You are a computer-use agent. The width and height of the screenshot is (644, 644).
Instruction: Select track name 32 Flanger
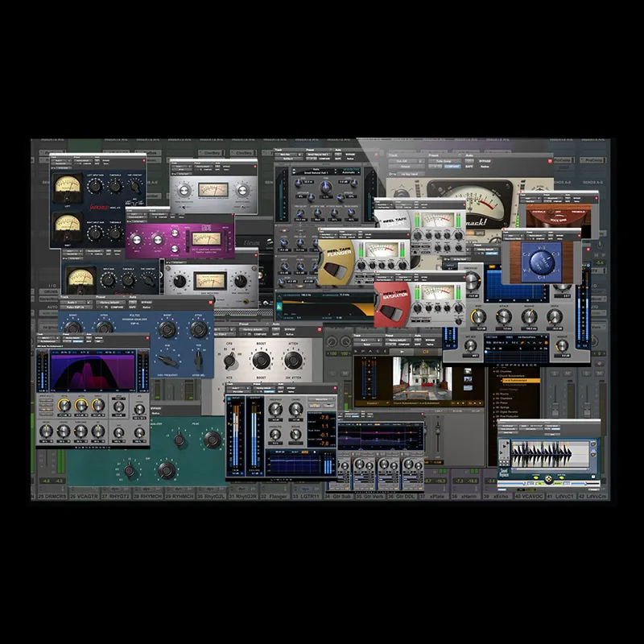coord(275,496)
